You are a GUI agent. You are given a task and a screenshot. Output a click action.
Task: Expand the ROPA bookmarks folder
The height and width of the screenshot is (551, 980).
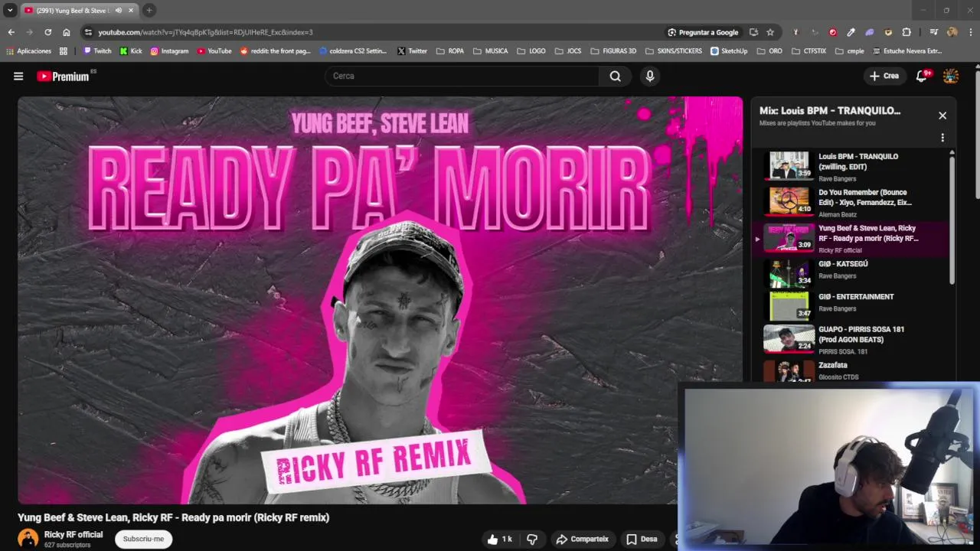click(450, 51)
